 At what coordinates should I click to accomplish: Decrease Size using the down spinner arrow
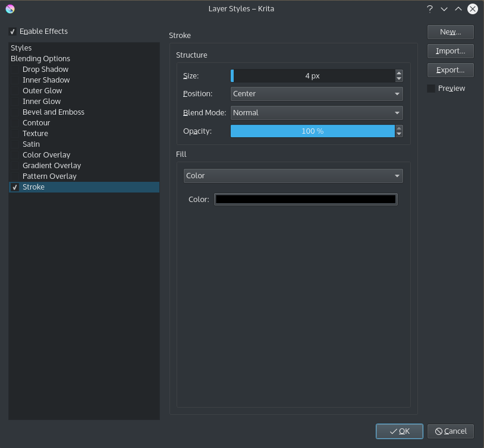pyautogui.click(x=398, y=78)
